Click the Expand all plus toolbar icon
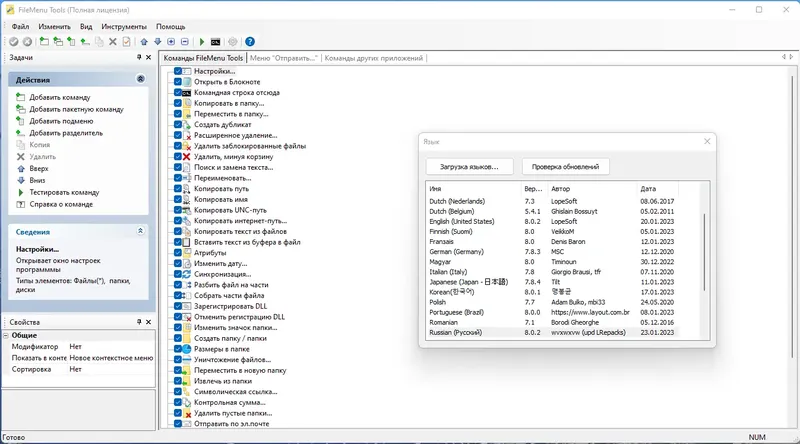The height and width of the screenshot is (444, 800). [x=171, y=42]
